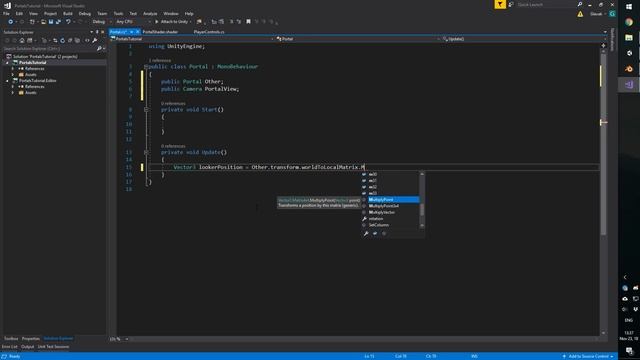Open the Debug configuration dropdown
Screen dimensions: 640x360
pyautogui.click(x=101, y=22)
